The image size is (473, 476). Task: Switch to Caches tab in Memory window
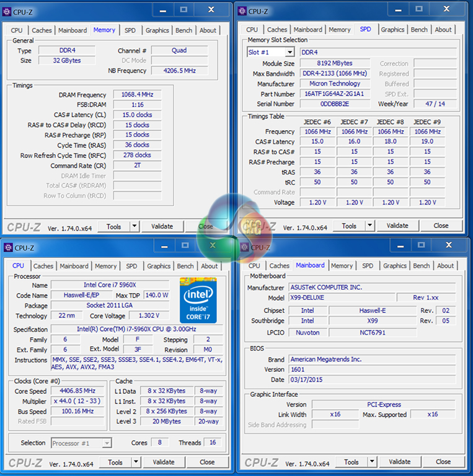point(42,30)
